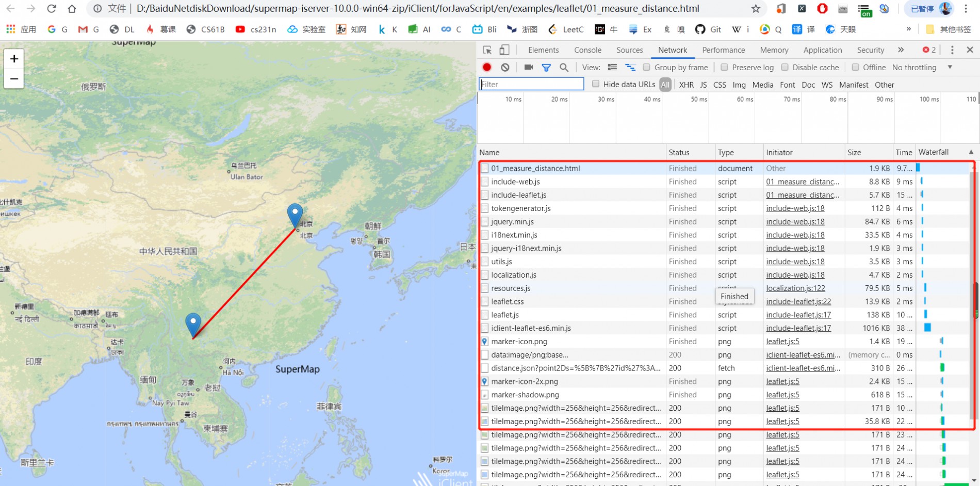Open the DevTools three-dot customize menu
This screenshot has height=486, width=980.
pyautogui.click(x=952, y=50)
